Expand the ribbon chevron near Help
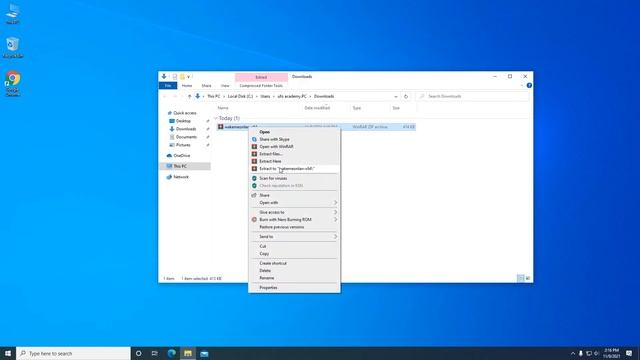Image resolution: width=640 pixels, height=360 pixels. pos(522,85)
